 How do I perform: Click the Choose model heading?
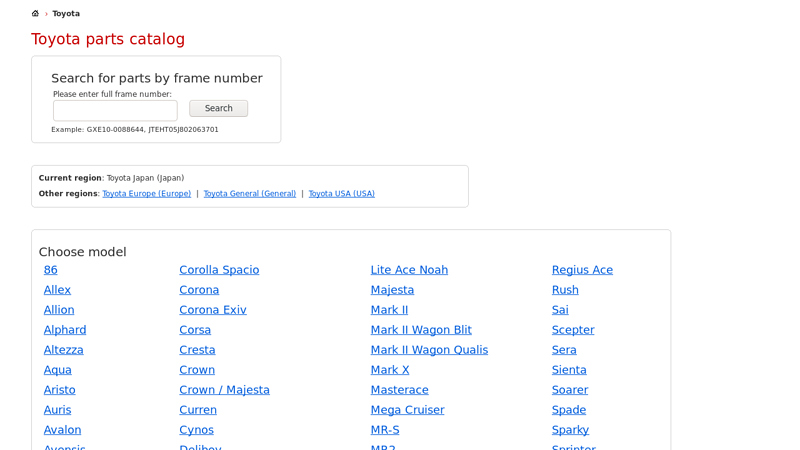click(x=83, y=252)
